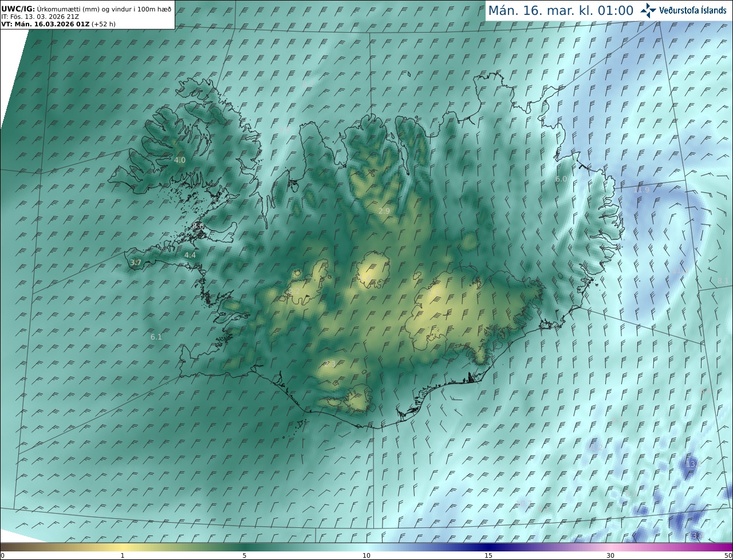Click the 2.9 value label on the map
The image size is (733, 560).
tap(384, 211)
